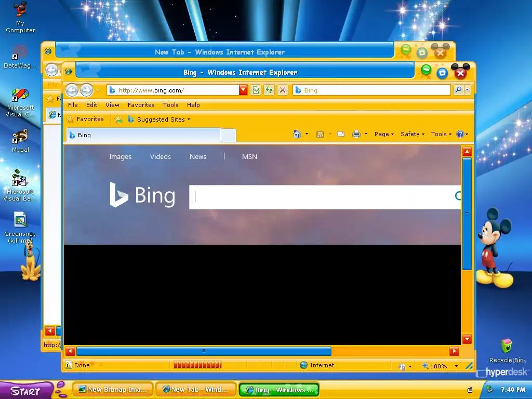Viewport: 532px width, 399px height.
Task: Click Back arrow in New Tab window
Action: [x=51, y=70]
